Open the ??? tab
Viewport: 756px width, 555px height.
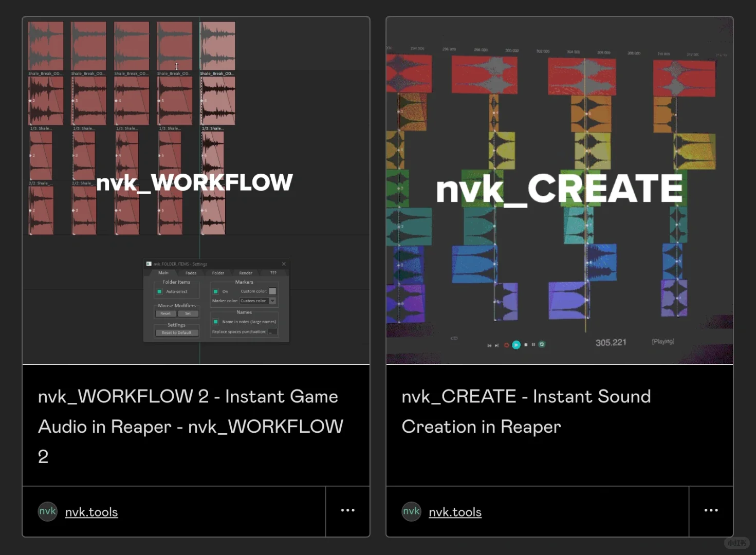(273, 273)
